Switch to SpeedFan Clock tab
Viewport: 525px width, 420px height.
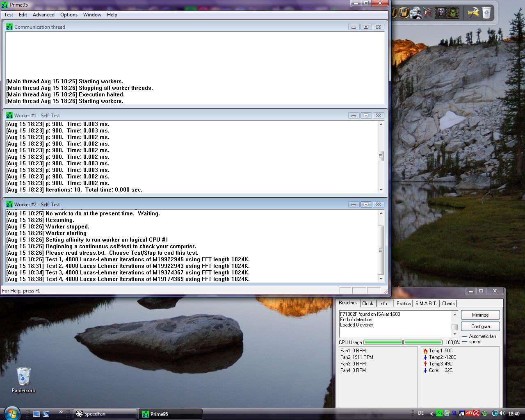pyautogui.click(x=368, y=304)
